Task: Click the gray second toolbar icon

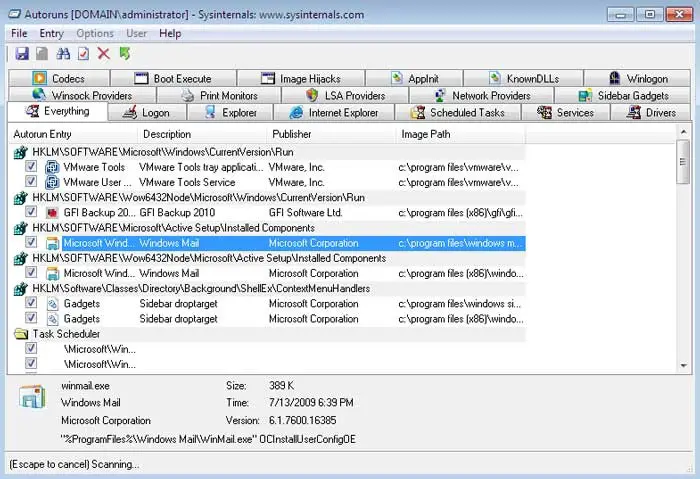Action: (x=42, y=54)
